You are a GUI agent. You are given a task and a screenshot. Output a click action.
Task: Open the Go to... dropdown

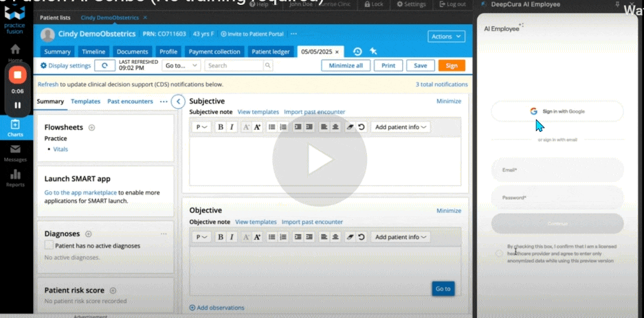181,66
